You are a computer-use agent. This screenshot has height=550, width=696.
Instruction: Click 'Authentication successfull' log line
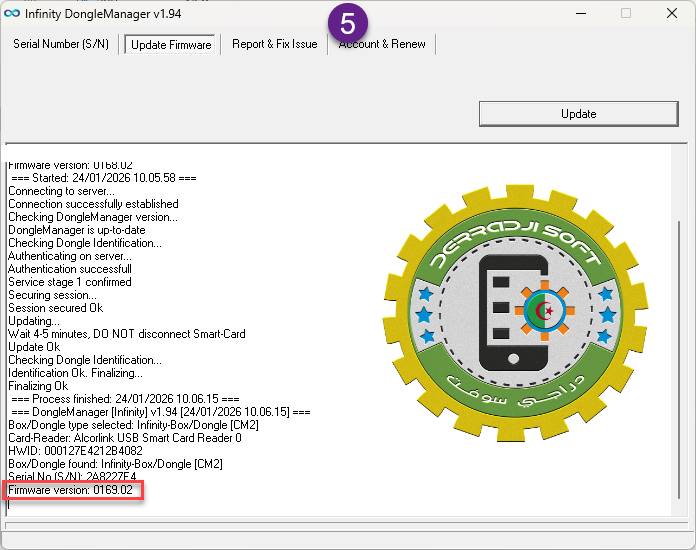[x=70, y=269]
